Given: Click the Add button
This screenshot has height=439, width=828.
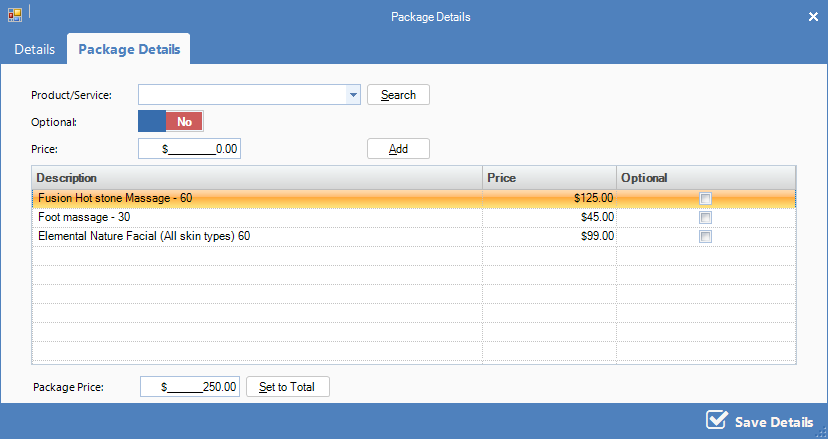Looking at the screenshot, I should coord(398,149).
